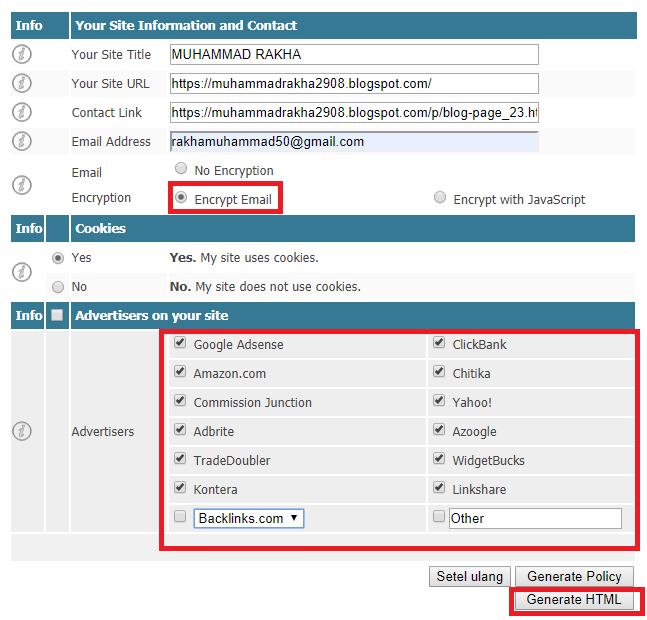The height and width of the screenshot is (620, 647).
Task: Click the info icon beside Your Site URL
Action: [22, 83]
